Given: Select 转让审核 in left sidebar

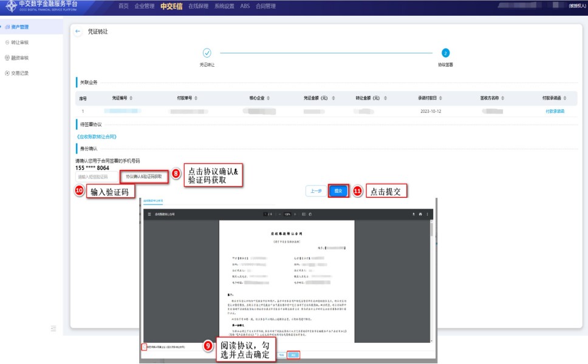Looking at the screenshot, I should 19,42.
